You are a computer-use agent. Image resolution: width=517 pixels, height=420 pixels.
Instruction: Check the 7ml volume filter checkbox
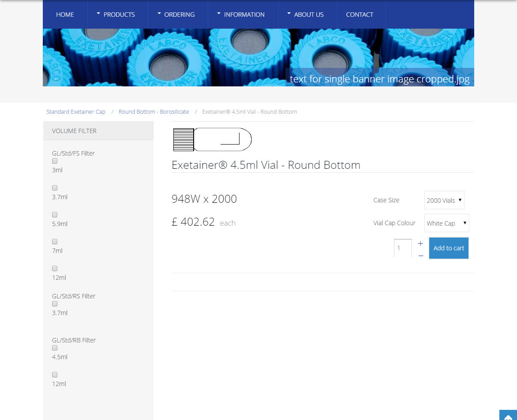tap(55, 242)
